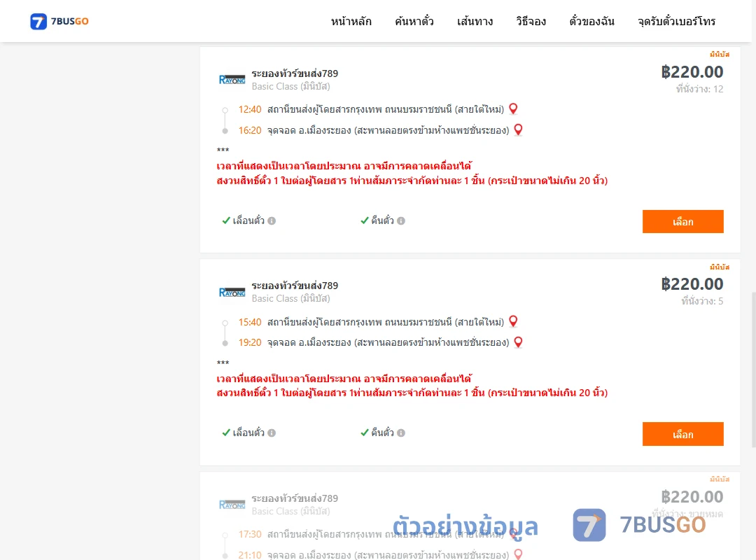
Task: Click the เลือก button for the 12:40 trip
Action: [682, 221]
